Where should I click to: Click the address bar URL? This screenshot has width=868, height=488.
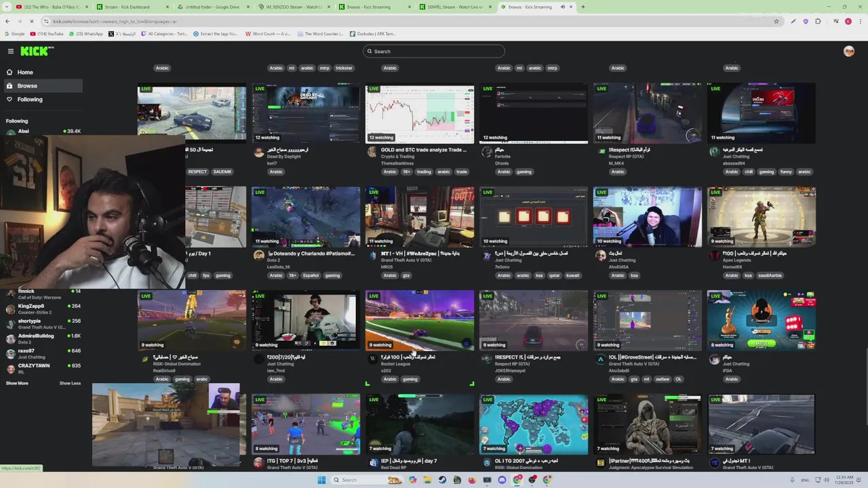pyautogui.click(x=115, y=22)
